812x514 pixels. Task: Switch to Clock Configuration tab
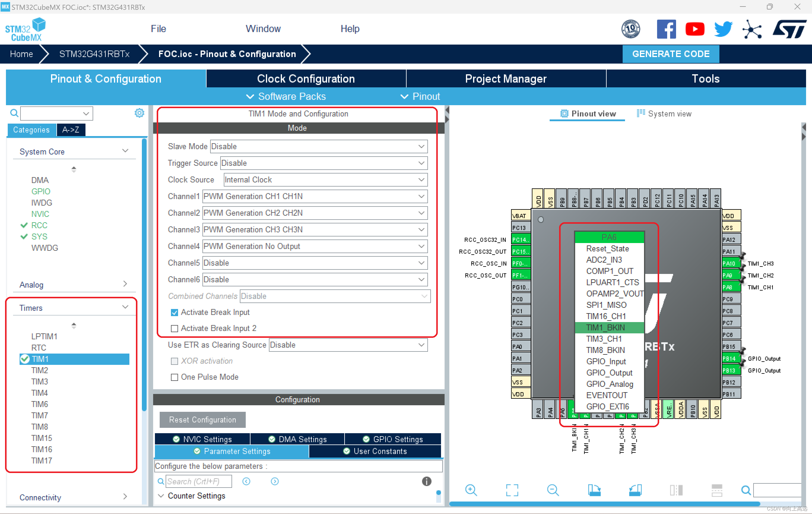(x=305, y=79)
